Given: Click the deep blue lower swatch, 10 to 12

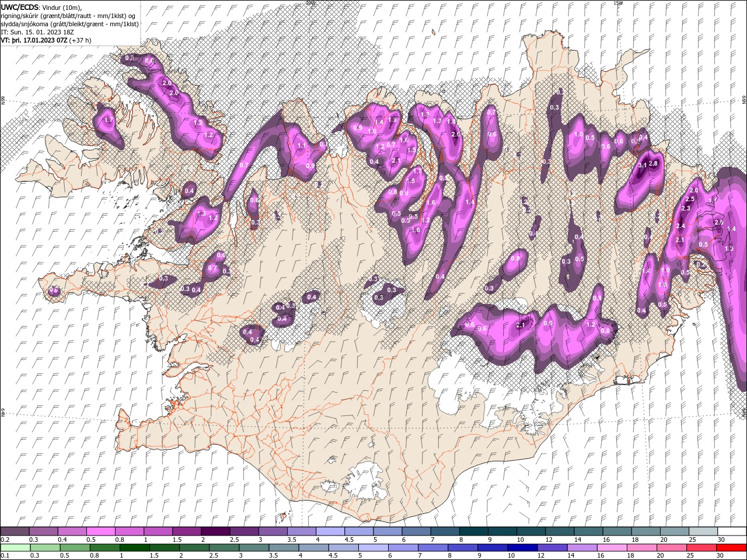Looking at the screenshot, I should coord(522,548).
